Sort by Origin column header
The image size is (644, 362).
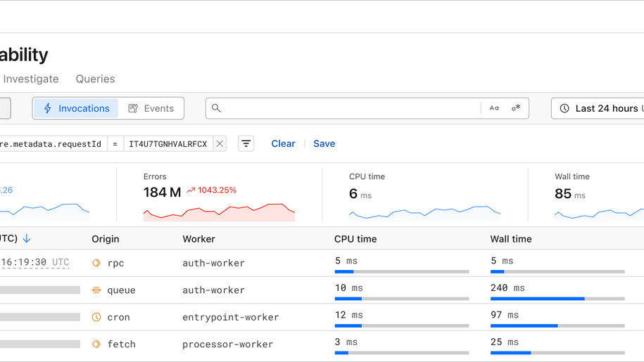tap(105, 239)
